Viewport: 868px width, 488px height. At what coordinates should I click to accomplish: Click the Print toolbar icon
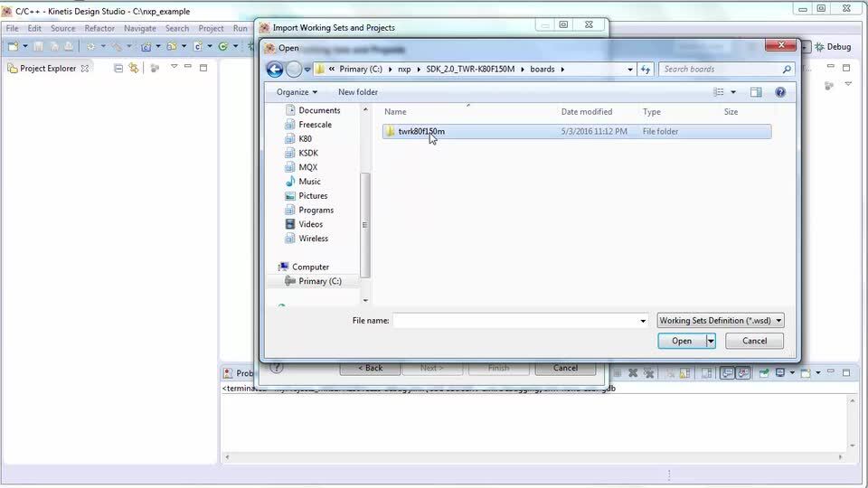pos(69,46)
